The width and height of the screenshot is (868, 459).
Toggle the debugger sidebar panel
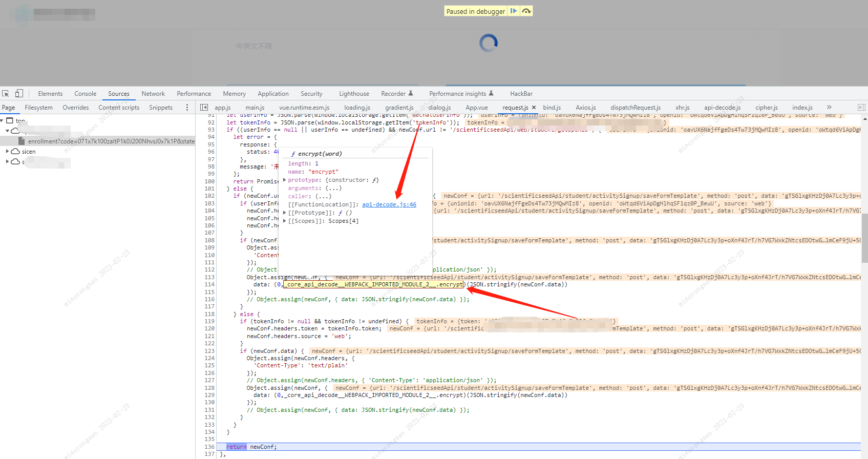[x=861, y=108]
